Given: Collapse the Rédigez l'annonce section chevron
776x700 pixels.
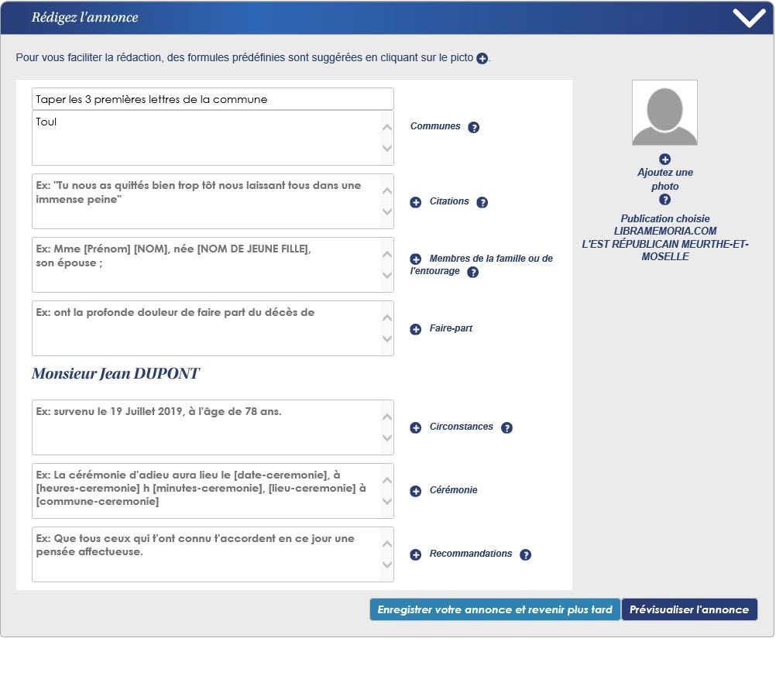Looking at the screenshot, I should 748,18.
